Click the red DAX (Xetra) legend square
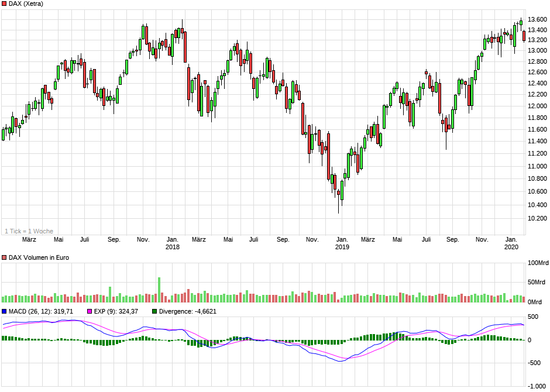The image size is (550, 392). [4, 4]
